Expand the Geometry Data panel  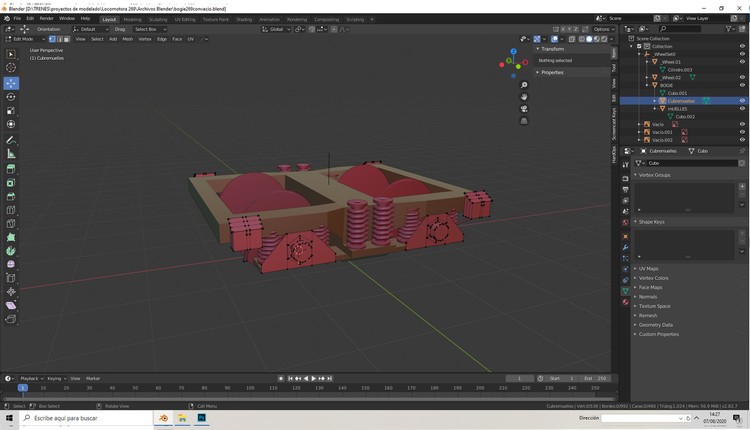(655, 325)
